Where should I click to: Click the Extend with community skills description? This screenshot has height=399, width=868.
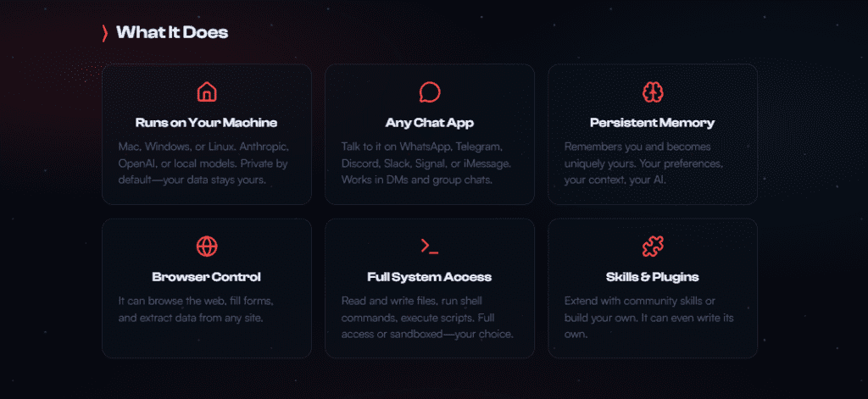[650, 317]
